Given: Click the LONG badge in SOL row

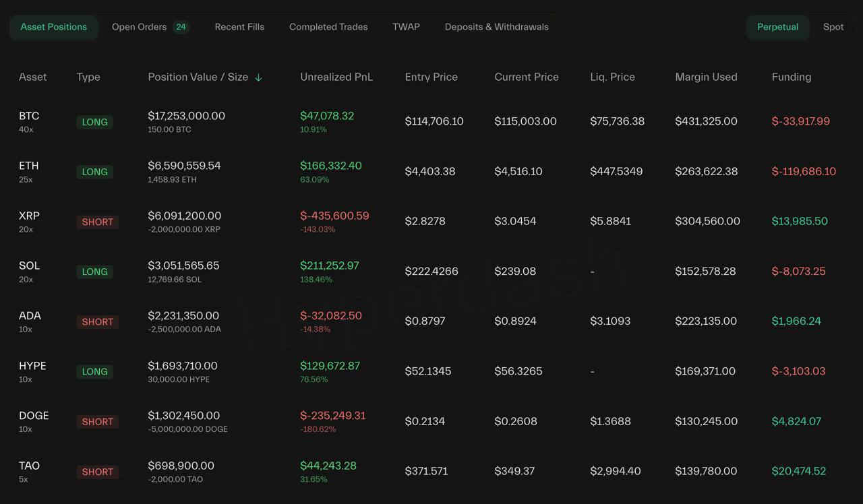Looking at the screenshot, I should 94,272.
